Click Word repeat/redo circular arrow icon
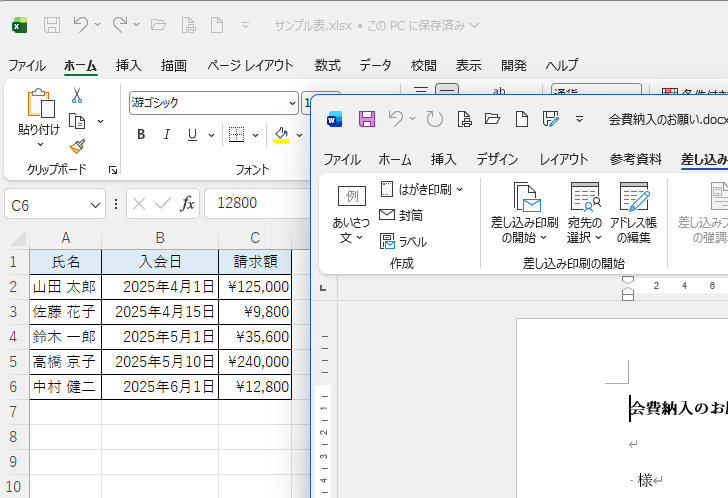The height and width of the screenshot is (498, 728). [x=435, y=119]
